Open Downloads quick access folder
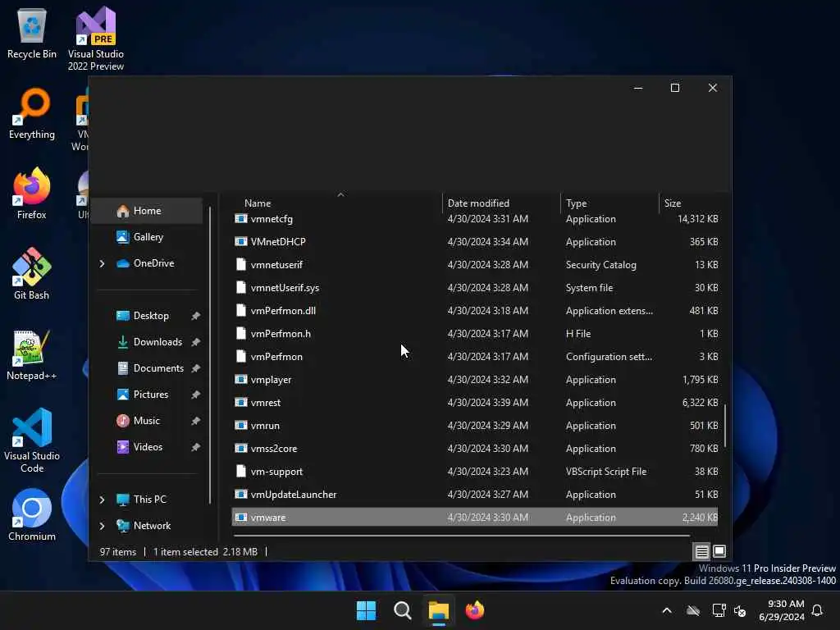Image resolution: width=840 pixels, height=630 pixels. pyautogui.click(x=147, y=342)
